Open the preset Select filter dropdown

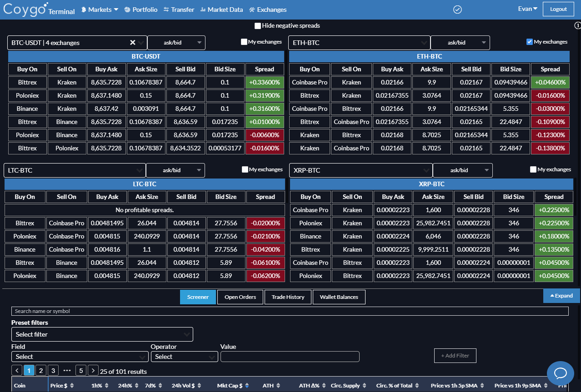coord(102,334)
